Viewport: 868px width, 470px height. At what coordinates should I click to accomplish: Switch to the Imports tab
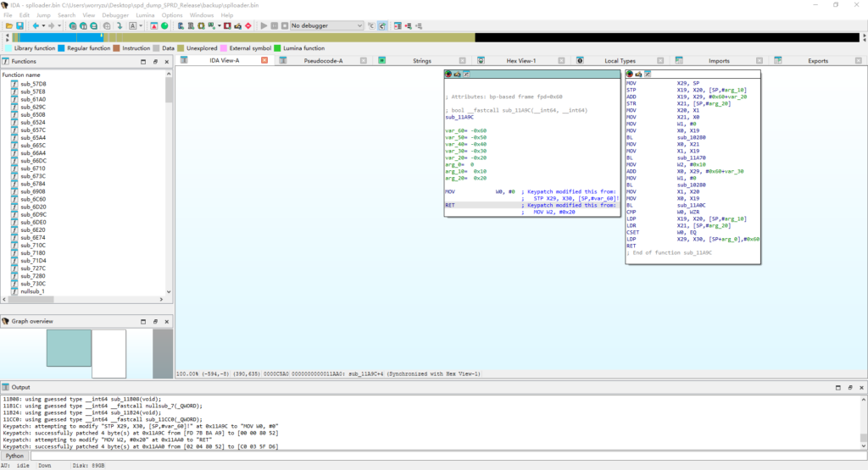coord(719,61)
